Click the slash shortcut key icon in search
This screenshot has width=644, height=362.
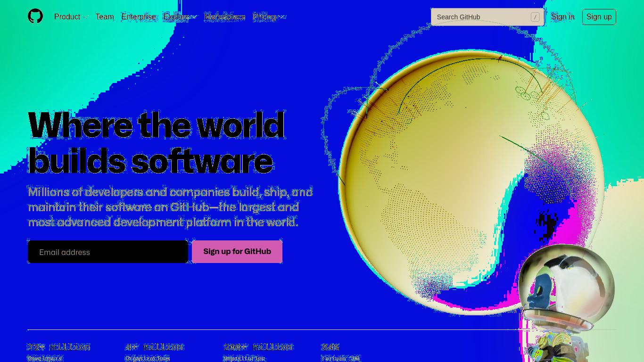point(535,17)
